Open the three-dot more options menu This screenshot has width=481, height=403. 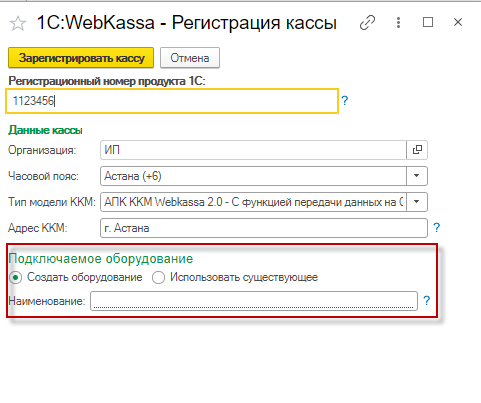(x=398, y=22)
